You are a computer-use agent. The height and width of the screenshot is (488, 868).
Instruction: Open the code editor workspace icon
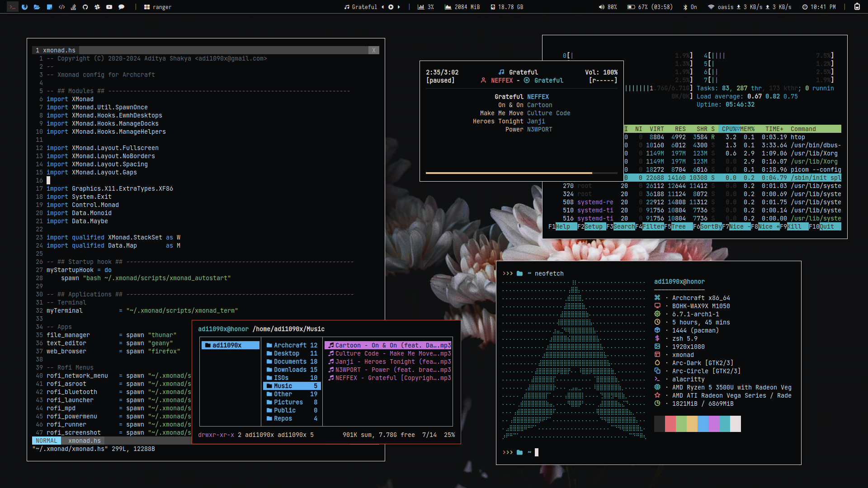[61, 7]
